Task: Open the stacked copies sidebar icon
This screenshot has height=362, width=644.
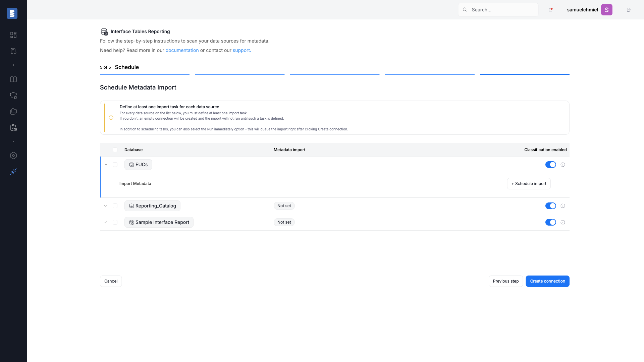Action: click(13, 112)
